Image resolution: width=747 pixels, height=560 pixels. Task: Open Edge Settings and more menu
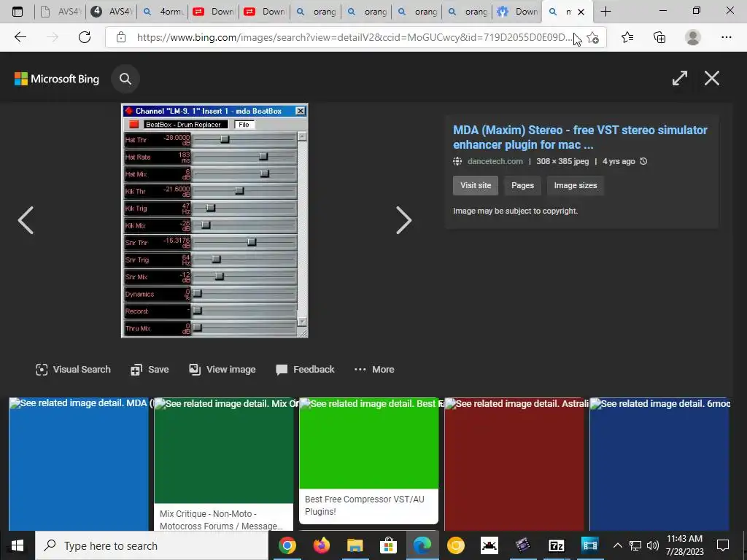tap(726, 37)
